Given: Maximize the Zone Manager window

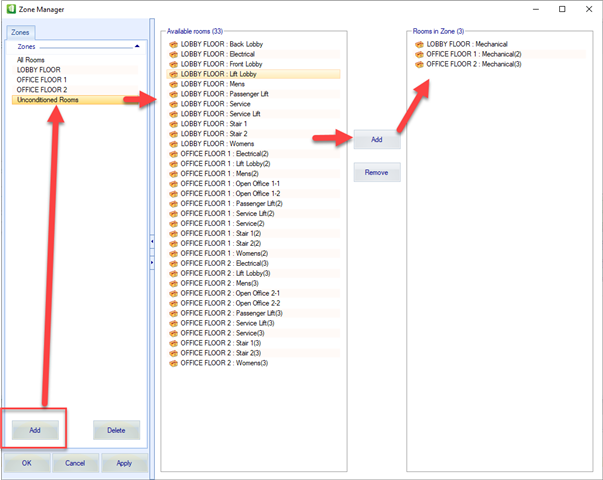Looking at the screenshot, I should [562, 9].
